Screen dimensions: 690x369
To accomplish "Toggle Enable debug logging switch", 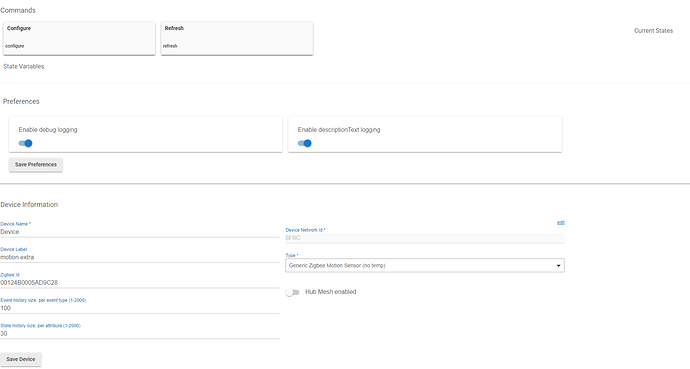I will 26,143.
